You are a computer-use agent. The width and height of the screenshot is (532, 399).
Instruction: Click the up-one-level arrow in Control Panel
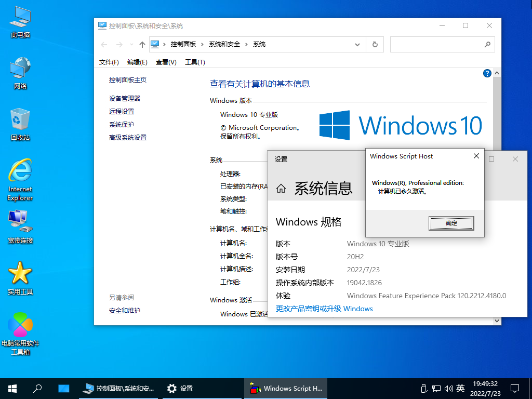142,45
